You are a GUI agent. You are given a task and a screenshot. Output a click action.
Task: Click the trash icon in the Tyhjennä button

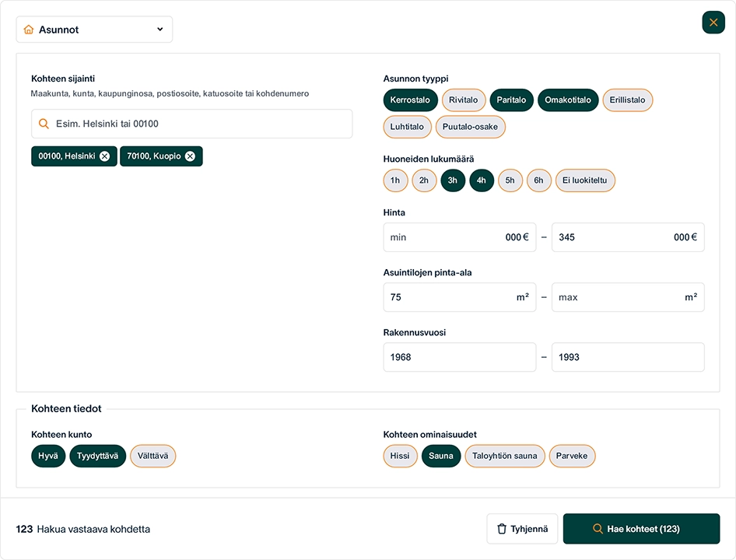502,529
